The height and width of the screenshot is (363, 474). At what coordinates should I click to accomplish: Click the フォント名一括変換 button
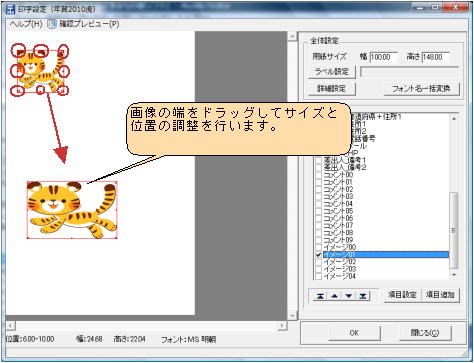coord(421,89)
